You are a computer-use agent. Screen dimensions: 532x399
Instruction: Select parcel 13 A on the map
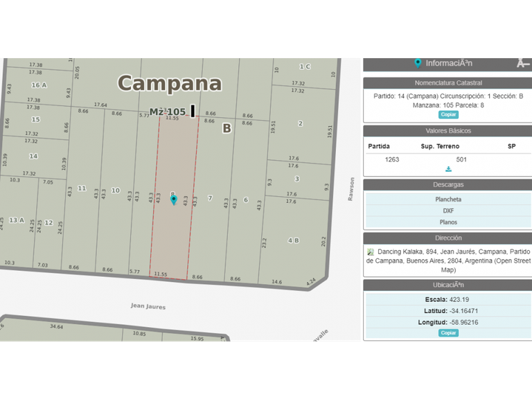pos(17,220)
